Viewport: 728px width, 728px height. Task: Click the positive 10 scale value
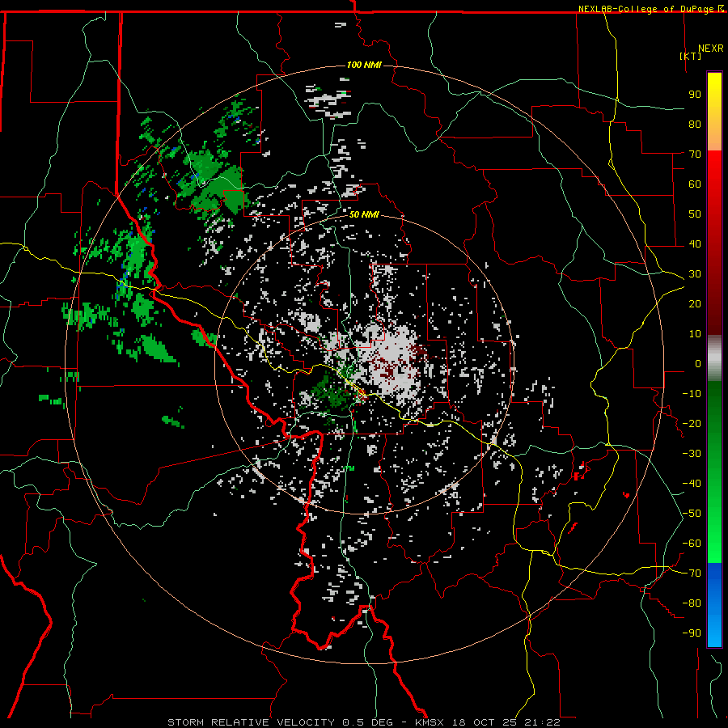(x=695, y=334)
